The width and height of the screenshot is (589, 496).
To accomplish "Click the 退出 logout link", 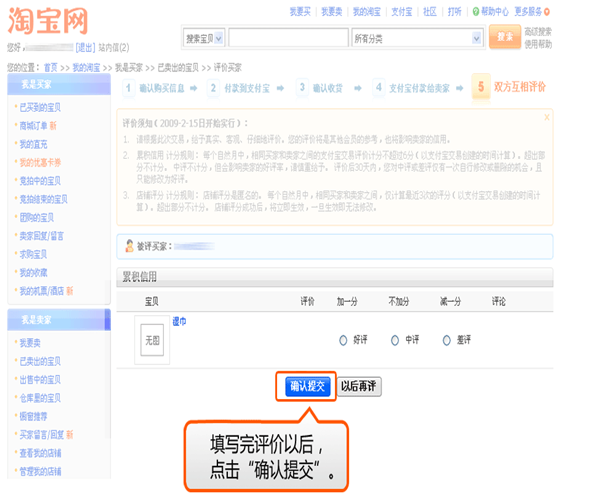I will pos(85,48).
